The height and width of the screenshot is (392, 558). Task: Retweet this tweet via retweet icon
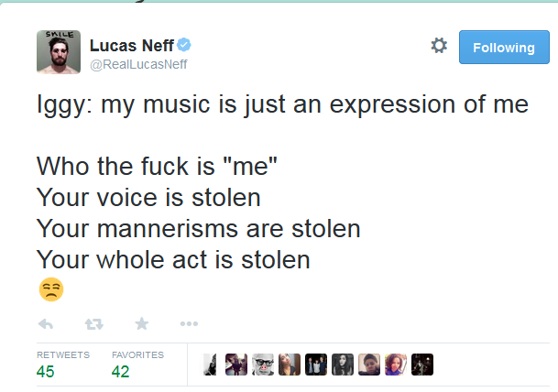[94, 324]
